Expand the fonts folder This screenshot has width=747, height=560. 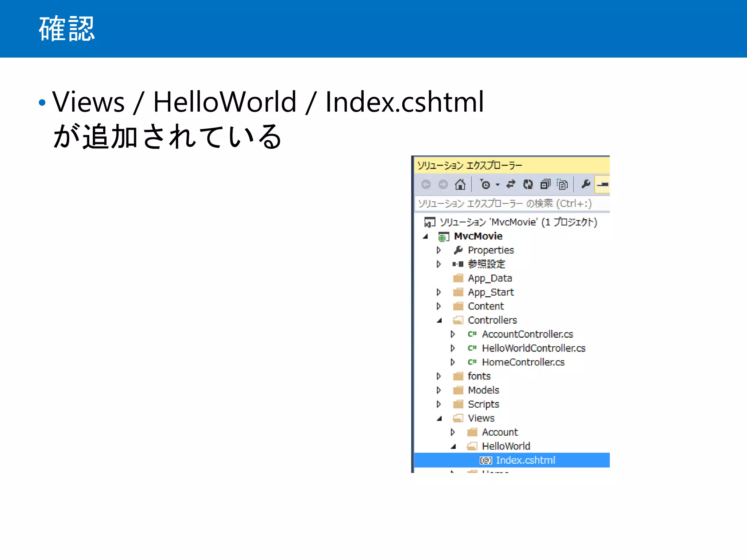[439, 376]
